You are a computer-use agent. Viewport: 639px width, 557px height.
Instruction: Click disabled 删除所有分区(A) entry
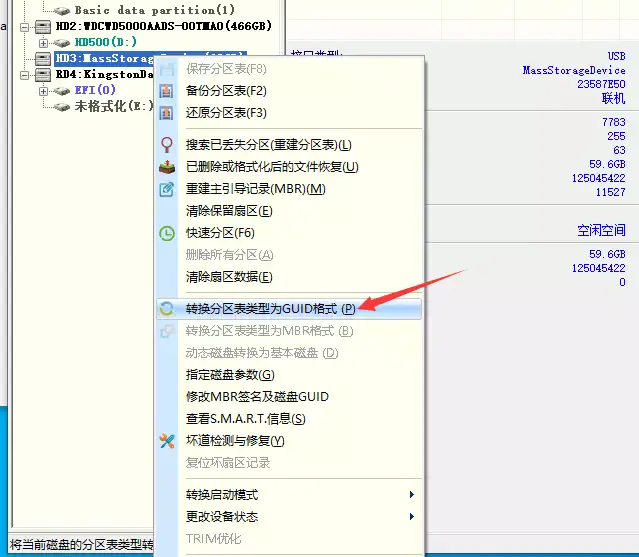pos(289,255)
